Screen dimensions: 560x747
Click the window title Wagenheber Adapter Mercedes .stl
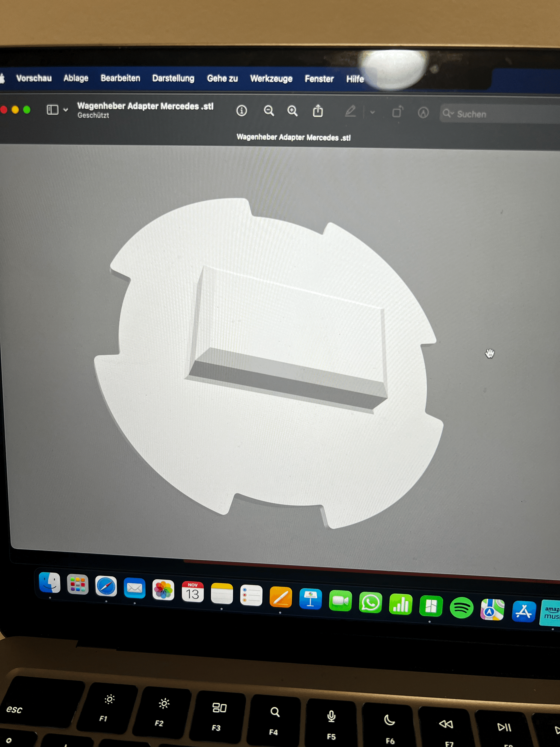point(146,106)
